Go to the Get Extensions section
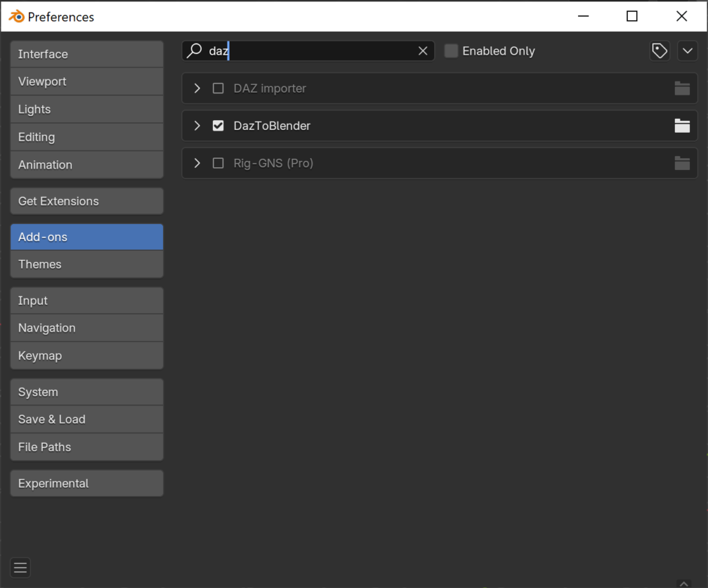Image resolution: width=708 pixels, height=588 pixels. 86,201
